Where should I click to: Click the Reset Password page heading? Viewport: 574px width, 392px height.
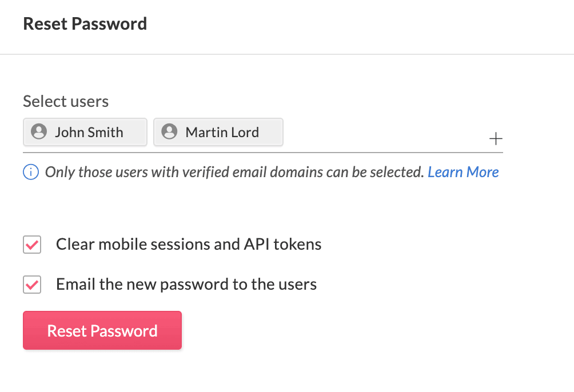coord(85,24)
